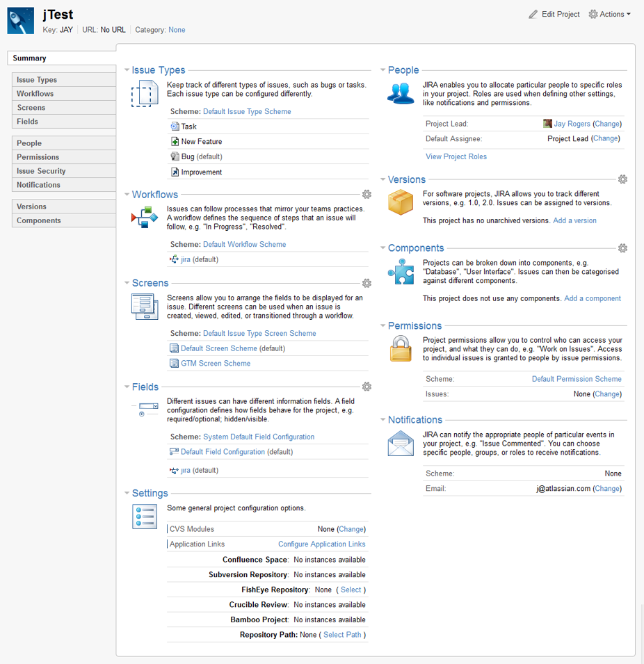Click the Settings list icon
This screenshot has height=664, width=644.
[145, 517]
